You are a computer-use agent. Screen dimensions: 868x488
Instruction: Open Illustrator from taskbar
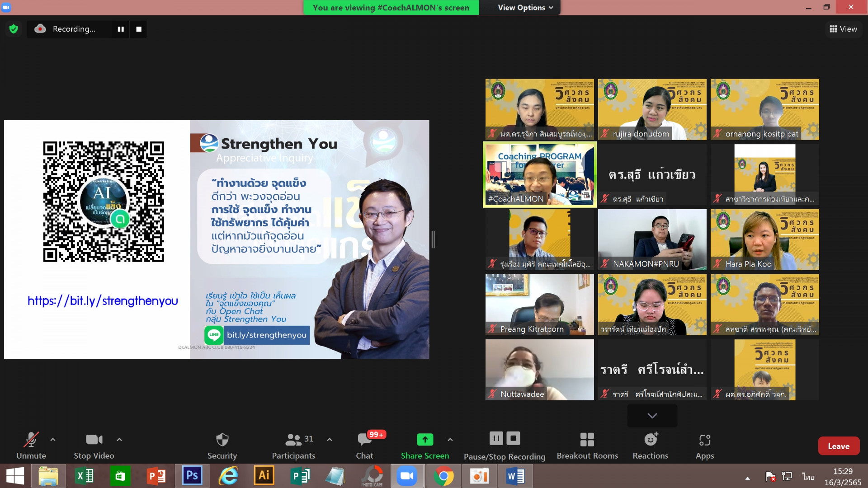[264, 476]
